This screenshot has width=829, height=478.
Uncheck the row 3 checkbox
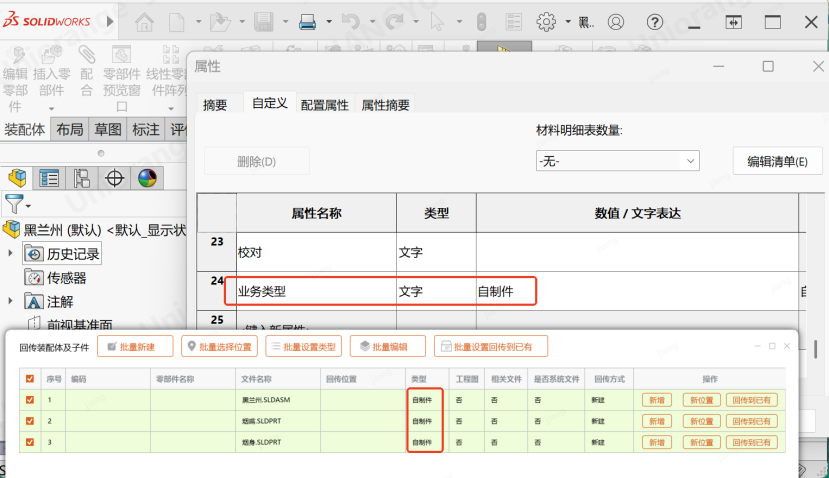30,441
